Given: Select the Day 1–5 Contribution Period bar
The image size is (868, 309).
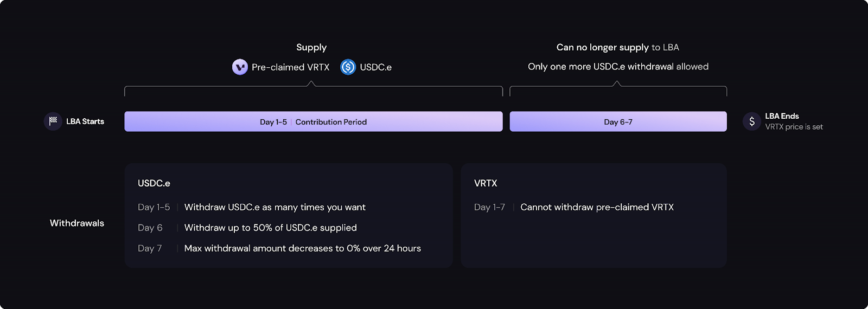Looking at the screenshot, I should pyautogui.click(x=313, y=121).
